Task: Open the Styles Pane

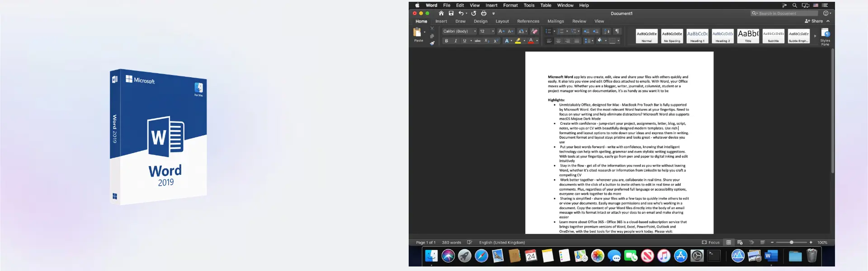Action: tap(825, 37)
